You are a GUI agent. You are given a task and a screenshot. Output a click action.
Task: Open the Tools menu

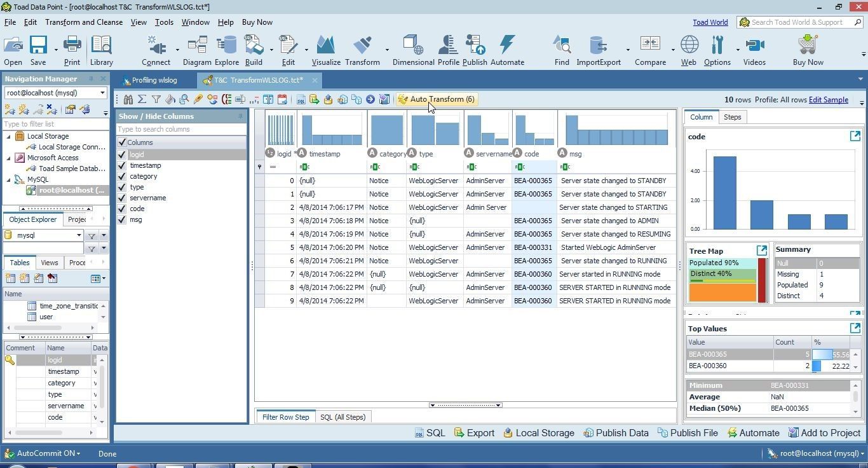point(164,22)
